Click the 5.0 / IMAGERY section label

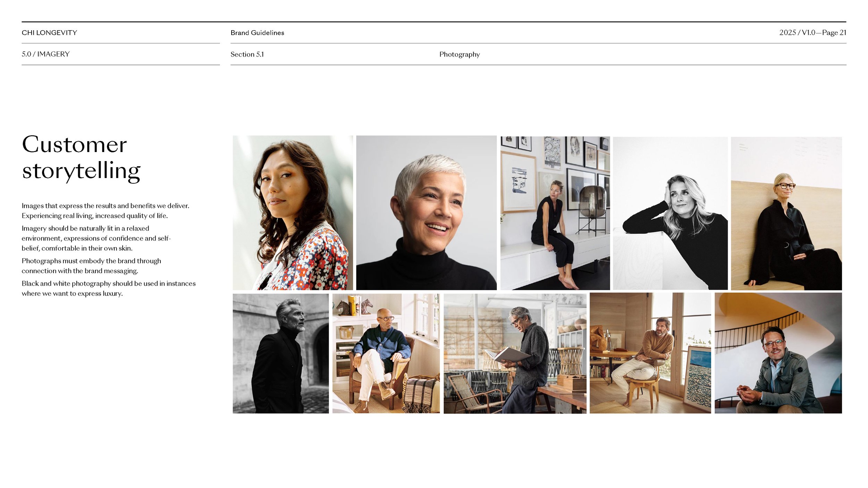click(x=45, y=54)
